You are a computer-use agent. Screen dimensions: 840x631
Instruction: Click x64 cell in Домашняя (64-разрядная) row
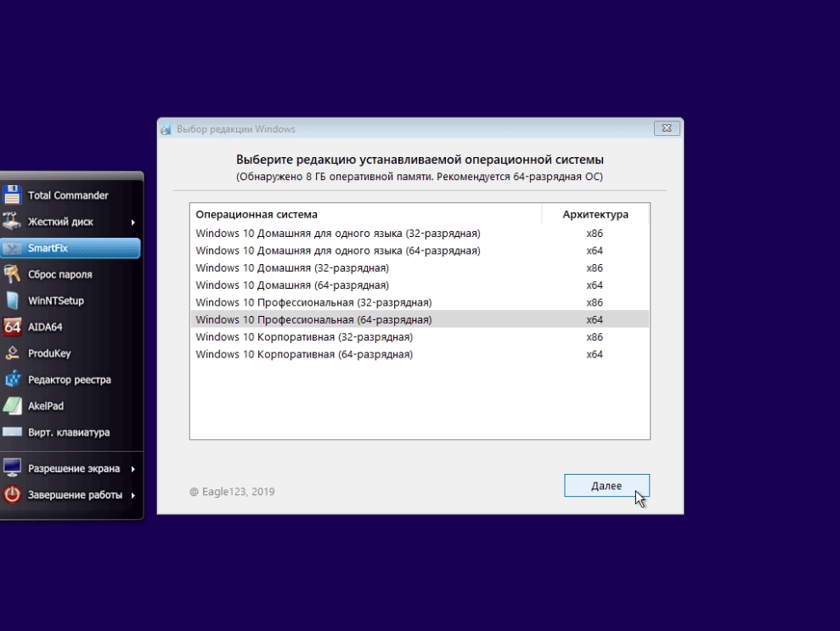595,285
